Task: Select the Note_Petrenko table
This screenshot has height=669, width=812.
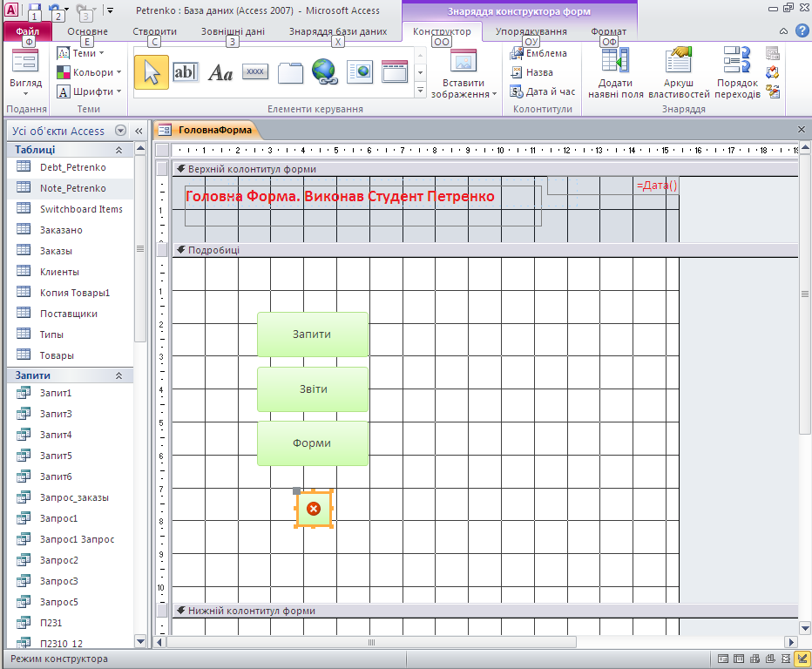Action: pos(71,188)
